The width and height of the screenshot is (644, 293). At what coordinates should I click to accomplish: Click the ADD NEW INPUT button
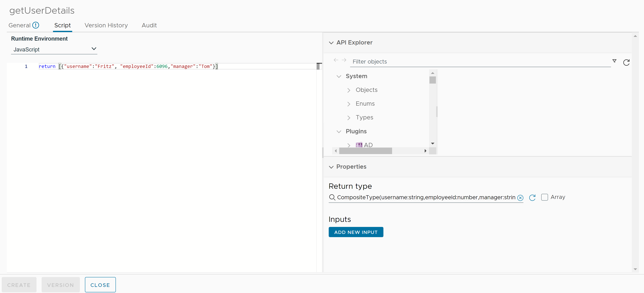point(356,232)
